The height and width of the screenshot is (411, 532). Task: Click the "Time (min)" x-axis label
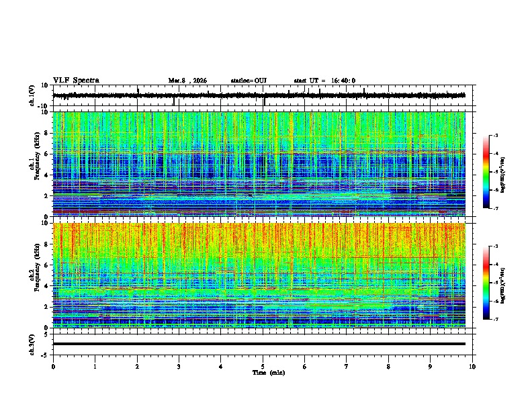[269, 373]
